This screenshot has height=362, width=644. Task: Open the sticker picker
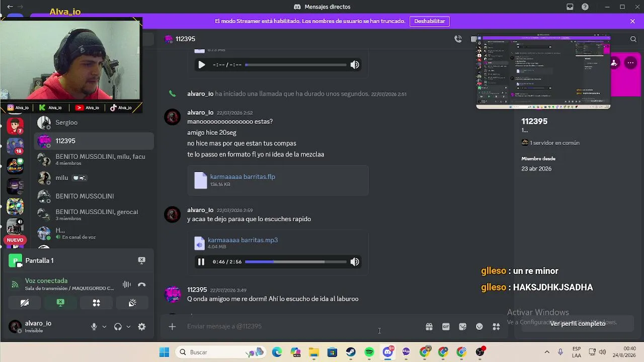point(463,327)
